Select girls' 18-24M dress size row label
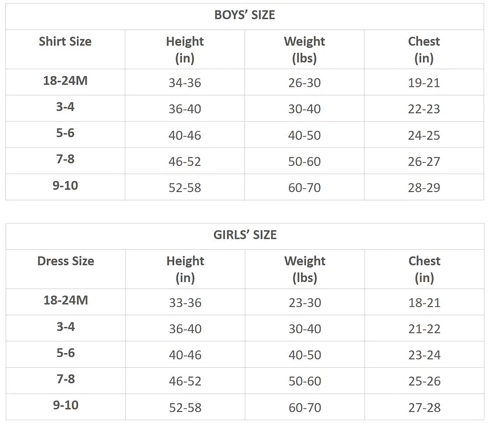The height and width of the screenshot is (423, 497). [66, 300]
